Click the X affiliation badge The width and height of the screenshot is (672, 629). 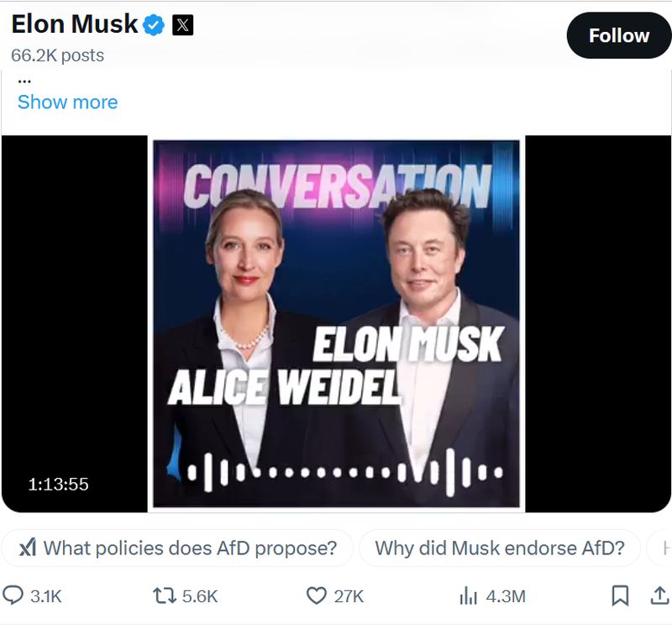pos(182,25)
